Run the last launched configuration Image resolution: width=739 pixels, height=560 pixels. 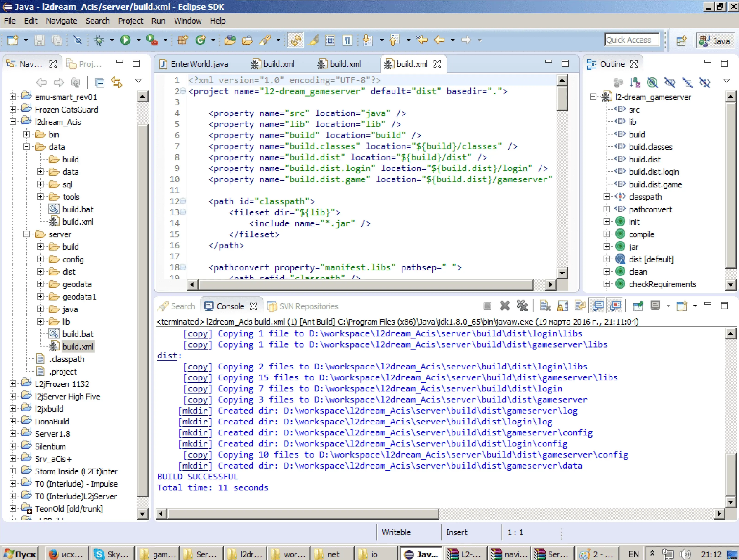point(126,40)
